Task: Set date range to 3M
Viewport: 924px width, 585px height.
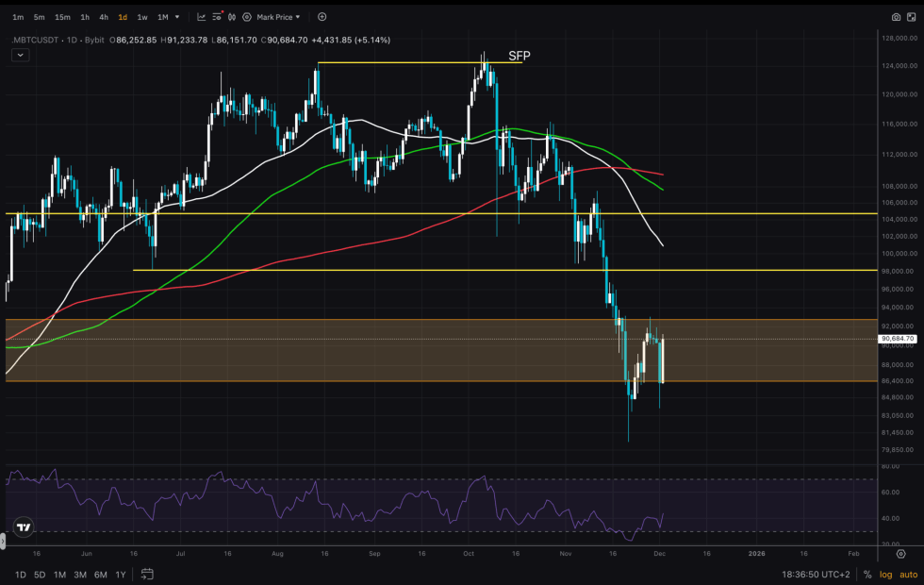Action: [80, 574]
